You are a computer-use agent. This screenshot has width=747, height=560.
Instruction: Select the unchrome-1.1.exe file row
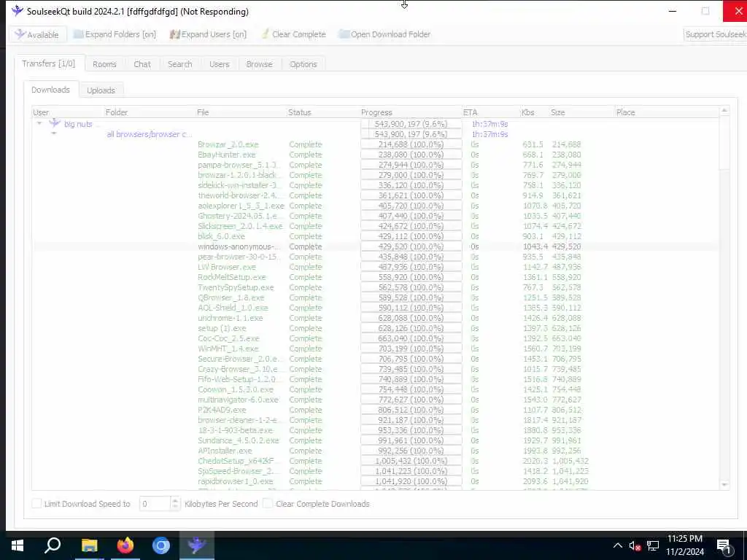click(376, 318)
